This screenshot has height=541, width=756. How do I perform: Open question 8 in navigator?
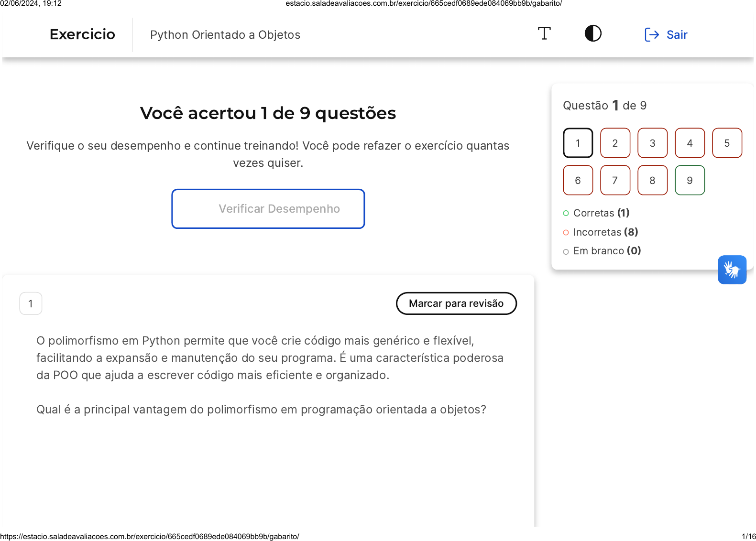click(x=652, y=180)
